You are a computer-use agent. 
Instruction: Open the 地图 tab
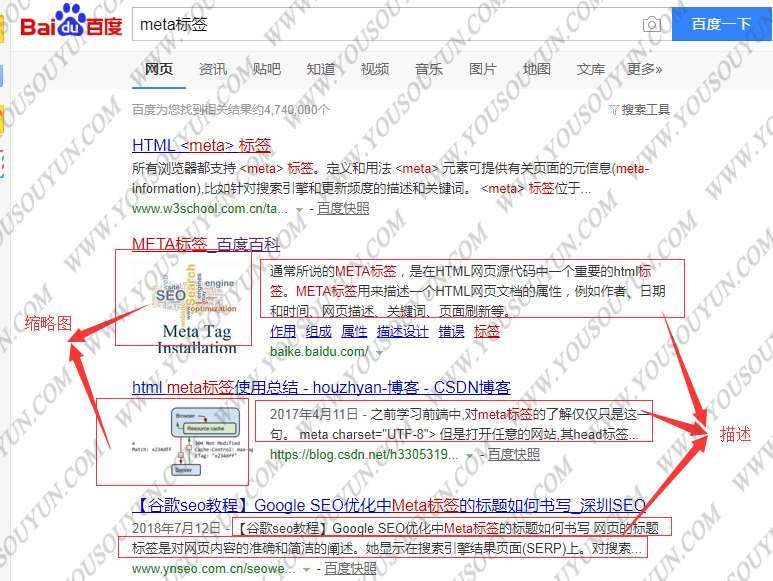coord(537,69)
